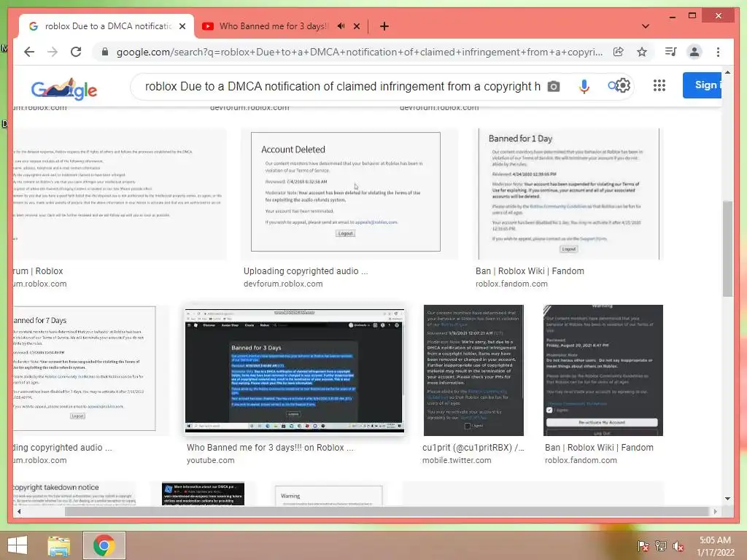This screenshot has width=747, height=560.
Task: Expand the tab search chevron
Action: 646,26
